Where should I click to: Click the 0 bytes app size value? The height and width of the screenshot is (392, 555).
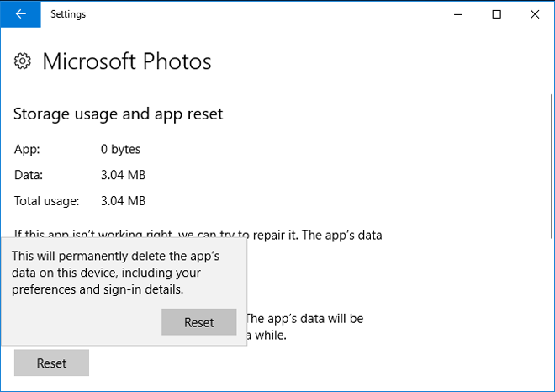[x=120, y=150]
